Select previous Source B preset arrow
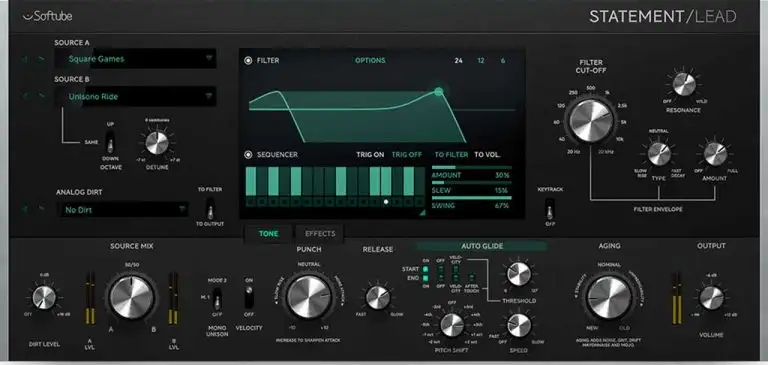Viewport: 768px width, 365px height. pyautogui.click(x=26, y=96)
